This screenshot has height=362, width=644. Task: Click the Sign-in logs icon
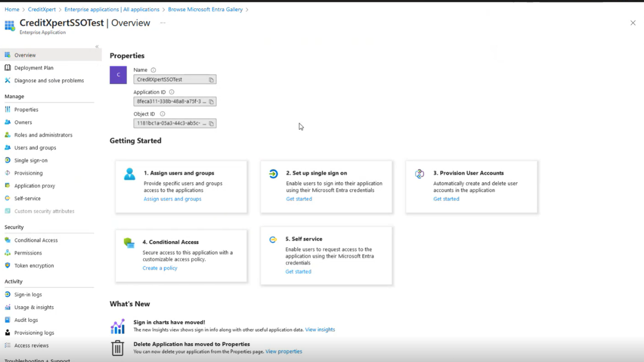tap(7, 294)
